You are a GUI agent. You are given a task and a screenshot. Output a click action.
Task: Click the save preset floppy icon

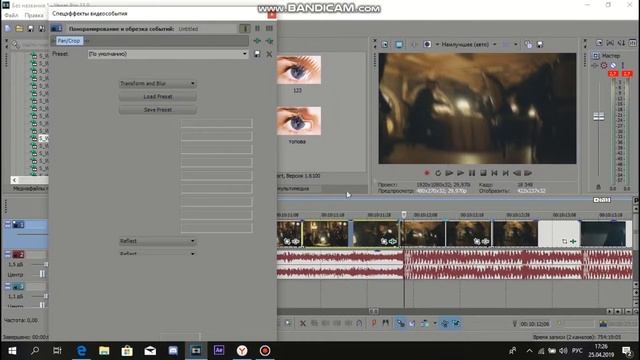pos(257,54)
